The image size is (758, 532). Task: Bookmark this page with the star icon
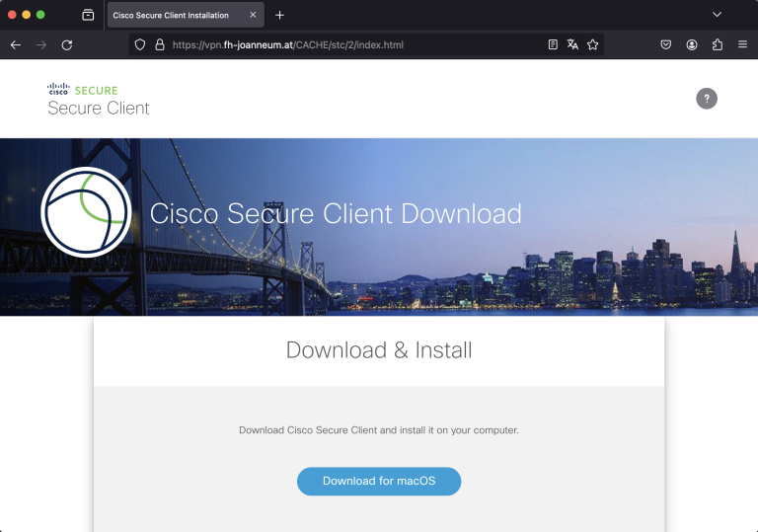(593, 44)
